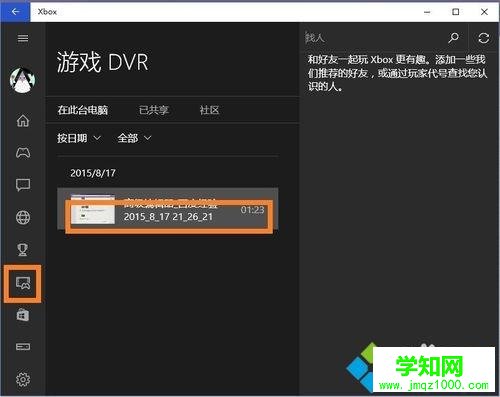Open the hamburger menu
The image size is (500, 397).
23,38
